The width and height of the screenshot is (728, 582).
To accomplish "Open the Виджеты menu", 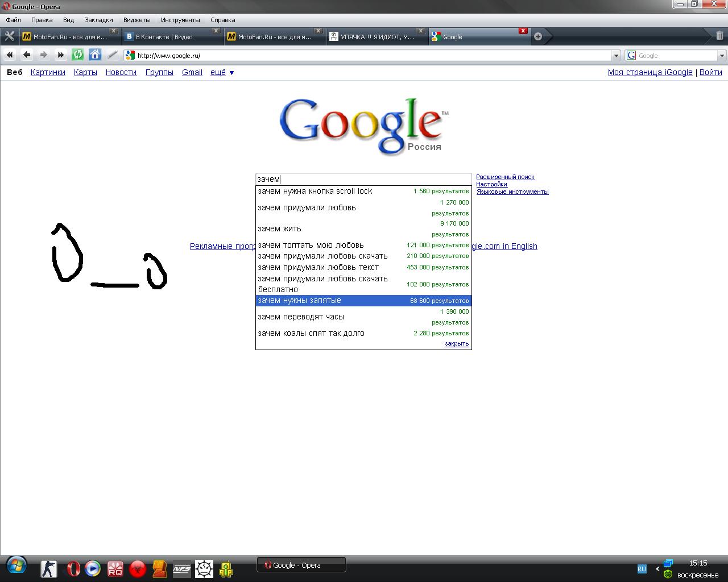I will pos(137,20).
